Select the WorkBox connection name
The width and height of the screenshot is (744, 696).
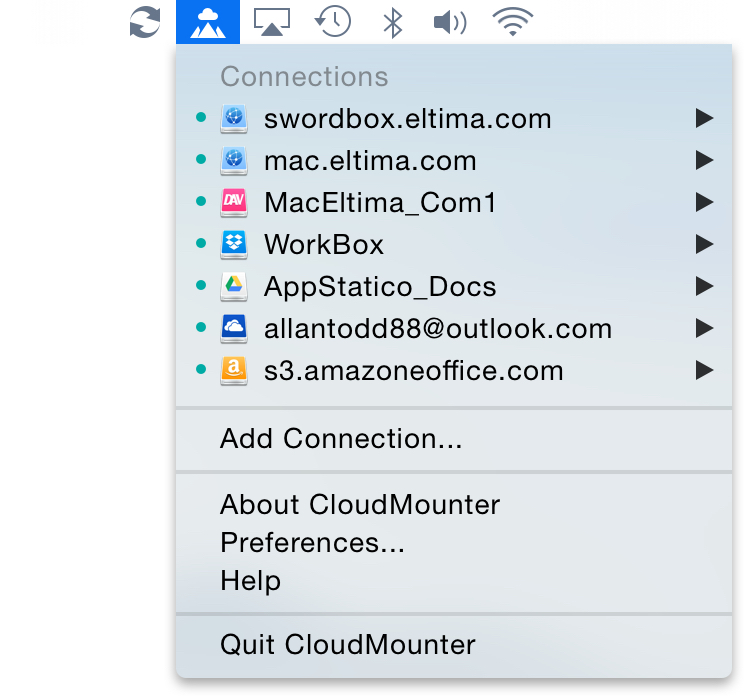point(324,245)
